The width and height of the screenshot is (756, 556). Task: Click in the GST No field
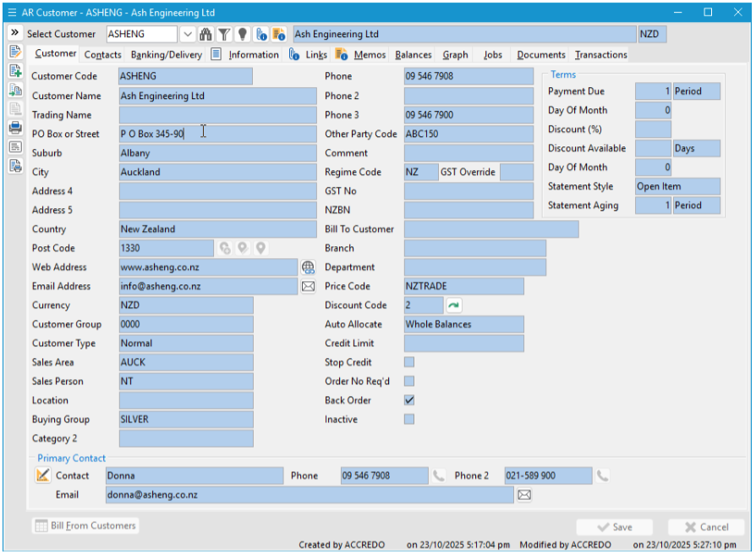pos(468,191)
